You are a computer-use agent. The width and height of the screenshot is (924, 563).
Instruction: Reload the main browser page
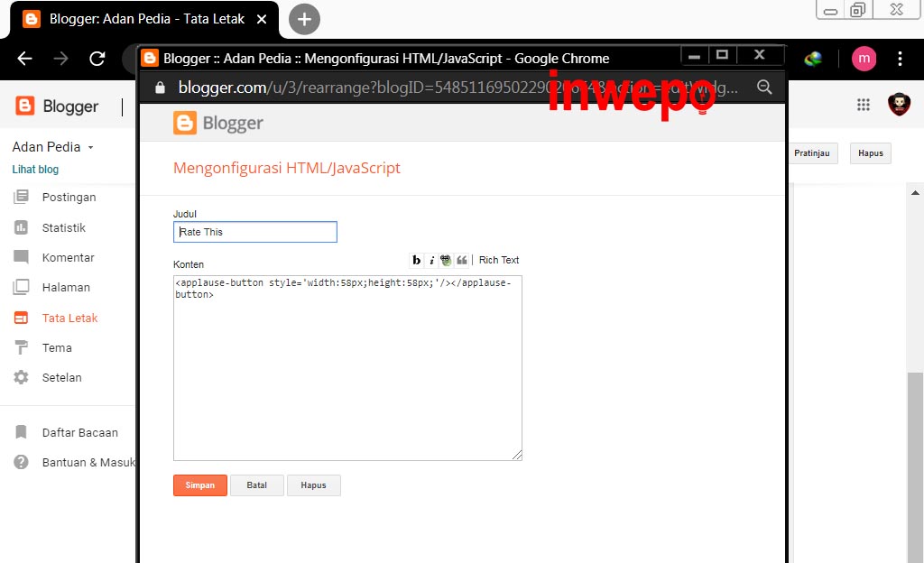[x=97, y=59]
